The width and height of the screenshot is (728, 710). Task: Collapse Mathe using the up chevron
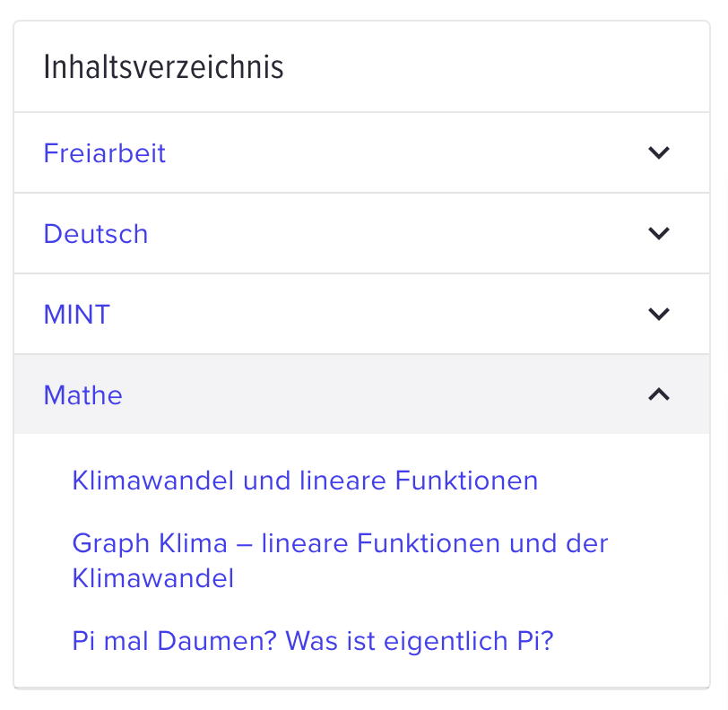tap(658, 394)
